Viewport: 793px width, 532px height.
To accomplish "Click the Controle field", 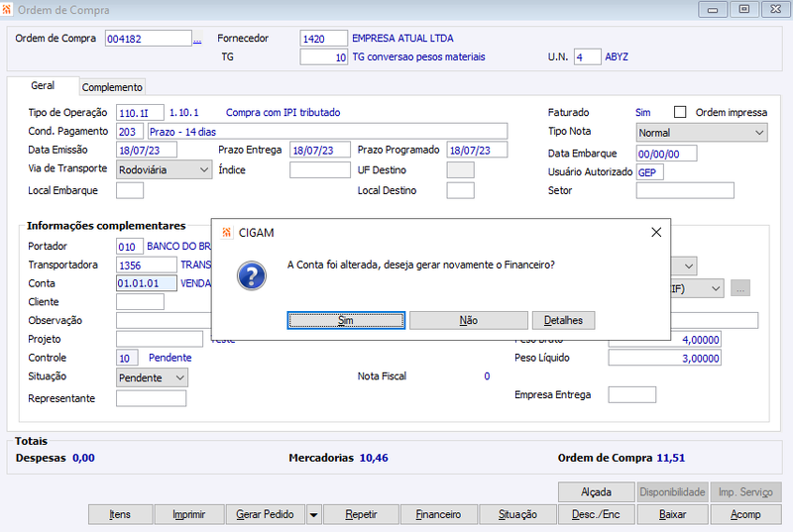I will 127,358.
